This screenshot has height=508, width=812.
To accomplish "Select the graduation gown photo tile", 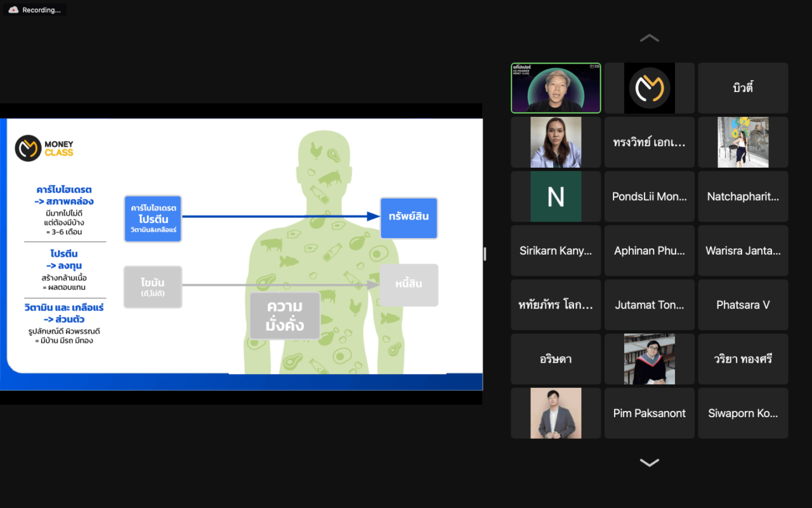I will coord(649,359).
